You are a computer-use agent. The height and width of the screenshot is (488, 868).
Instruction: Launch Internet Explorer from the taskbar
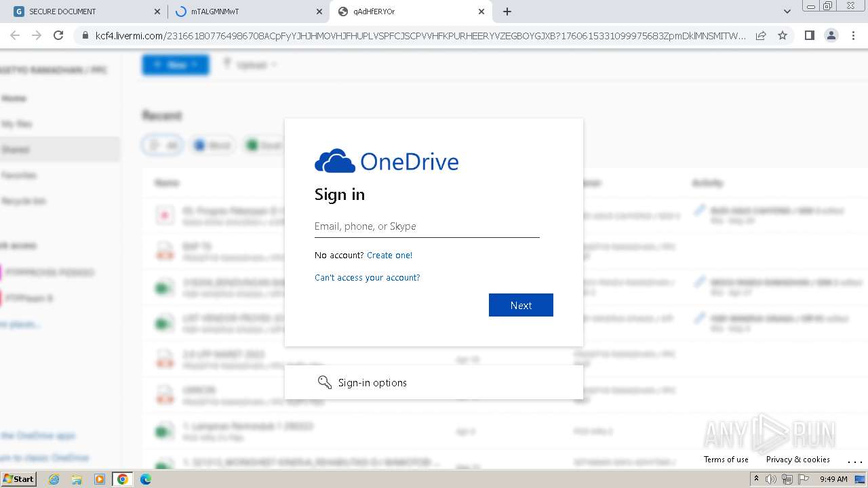[x=54, y=479]
